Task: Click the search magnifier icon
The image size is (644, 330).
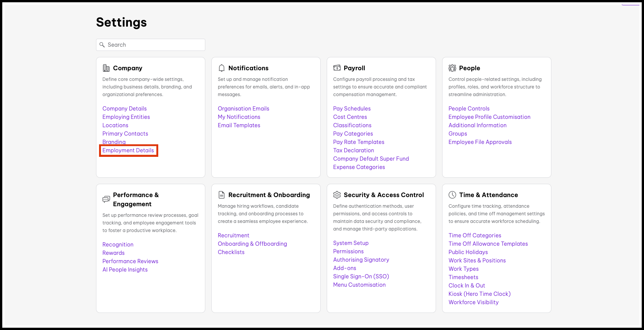Action: pyautogui.click(x=102, y=45)
